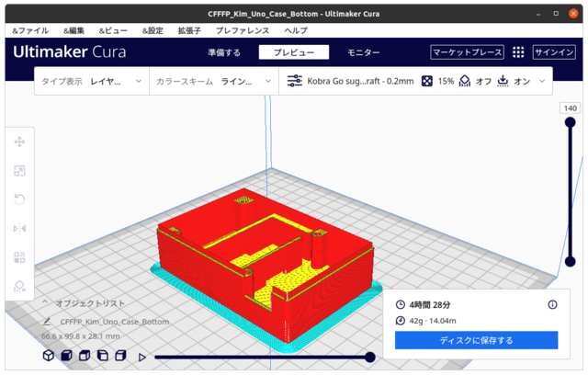588x375 pixels.
Task: Switch to 3D perspective view cube icon
Action: [49, 355]
